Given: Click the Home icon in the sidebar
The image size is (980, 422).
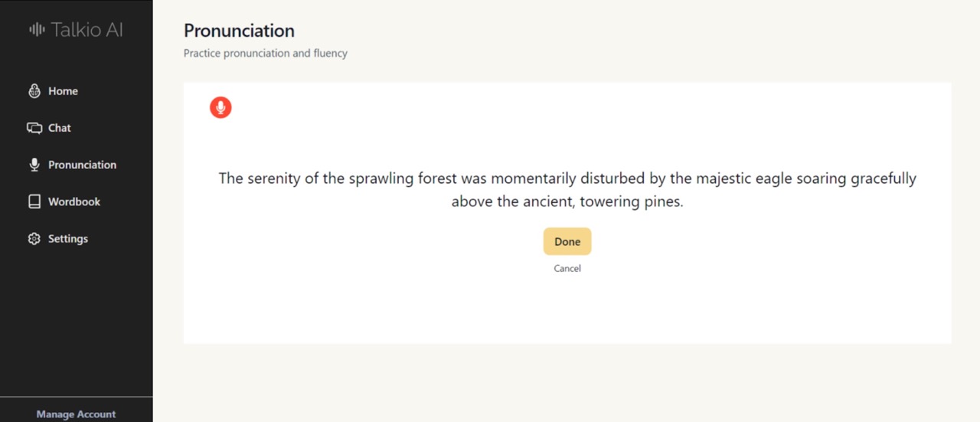Looking at the screenshot, I should (x=34, y=91).
